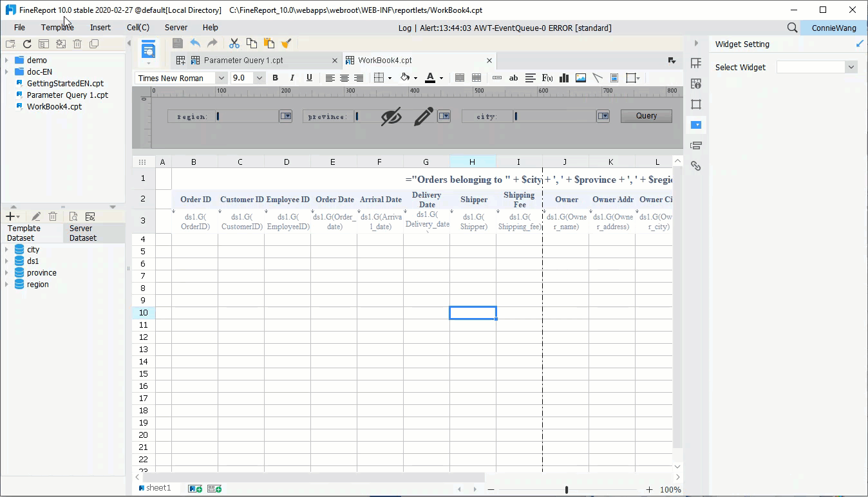
Task: Click the format painter brush icon
Action: pos(287,43)
